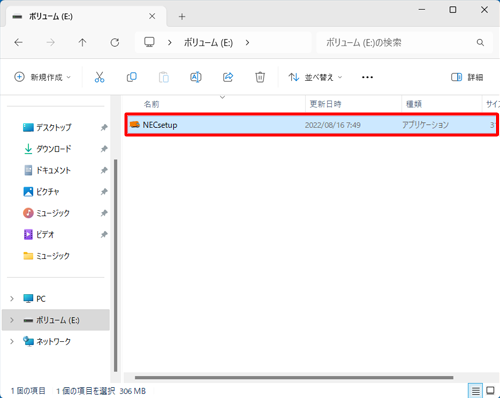Select the NECsetup file
Viewport: 500px width, 398px height.
click(312, 125)
